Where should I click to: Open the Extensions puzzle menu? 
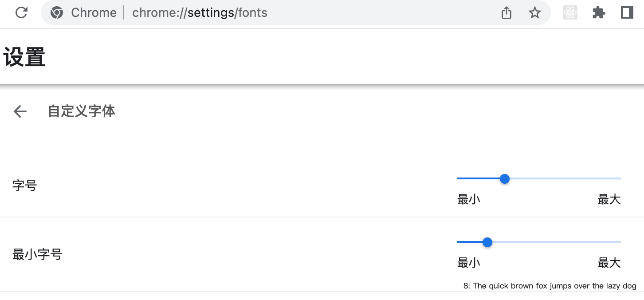tap(598, 13)
